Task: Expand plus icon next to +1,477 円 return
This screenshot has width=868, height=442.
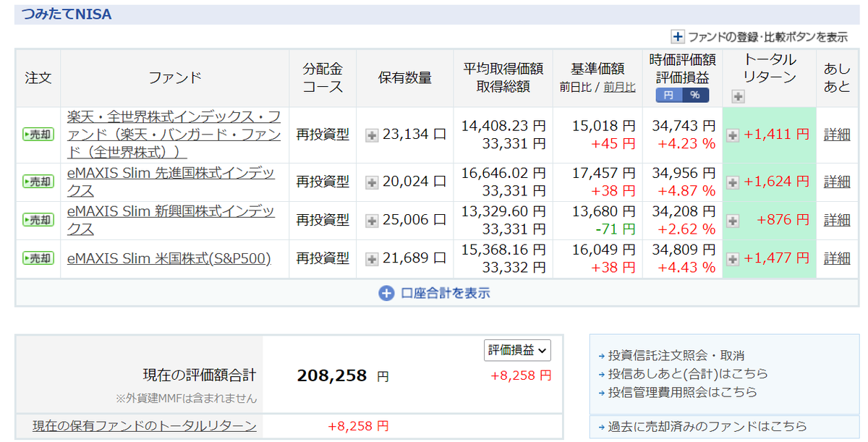Action: [x=733, y=259]
